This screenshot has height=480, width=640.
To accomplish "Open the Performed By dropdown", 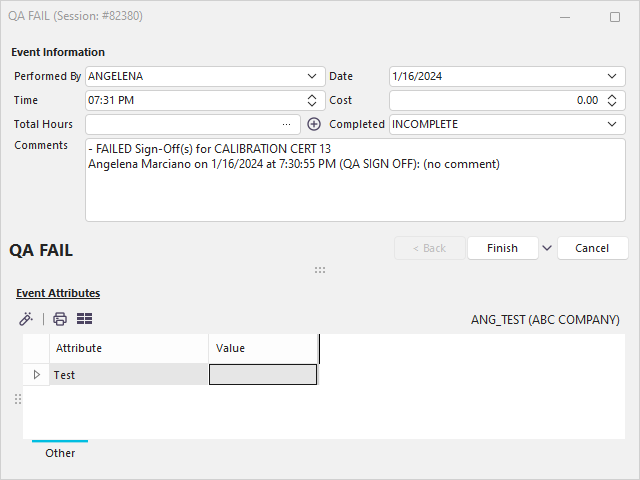I will point(312,76).
